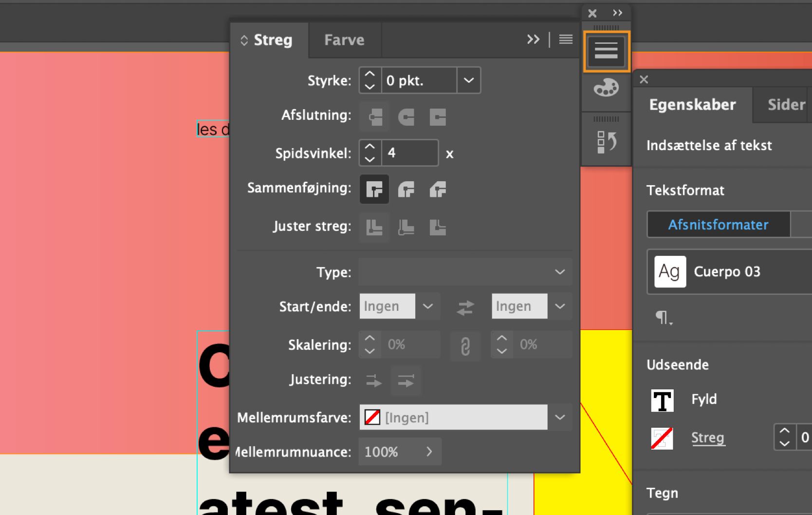
Task: Select round cap Afslutning icon
Action: click(406, 117)
